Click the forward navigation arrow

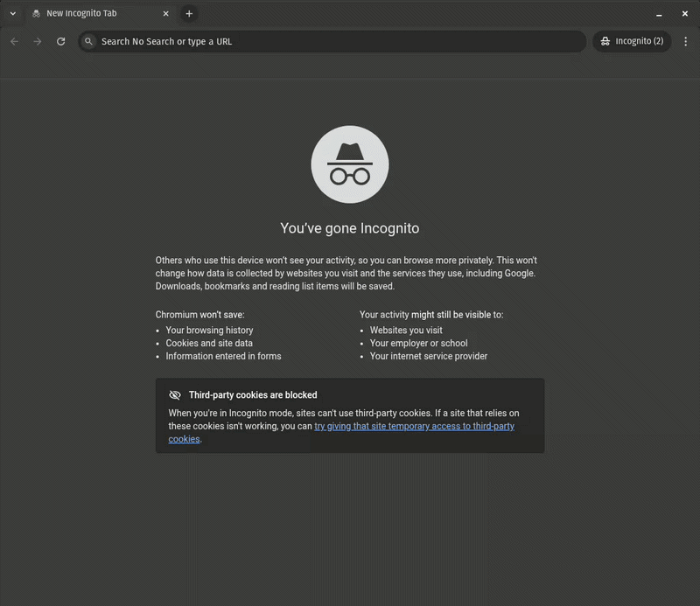tap(37, 41)
